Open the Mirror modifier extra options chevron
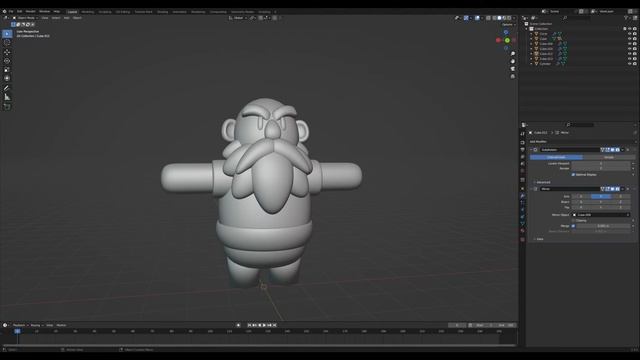The height and width of the screenshot is (360, 640). pos(622,189)
